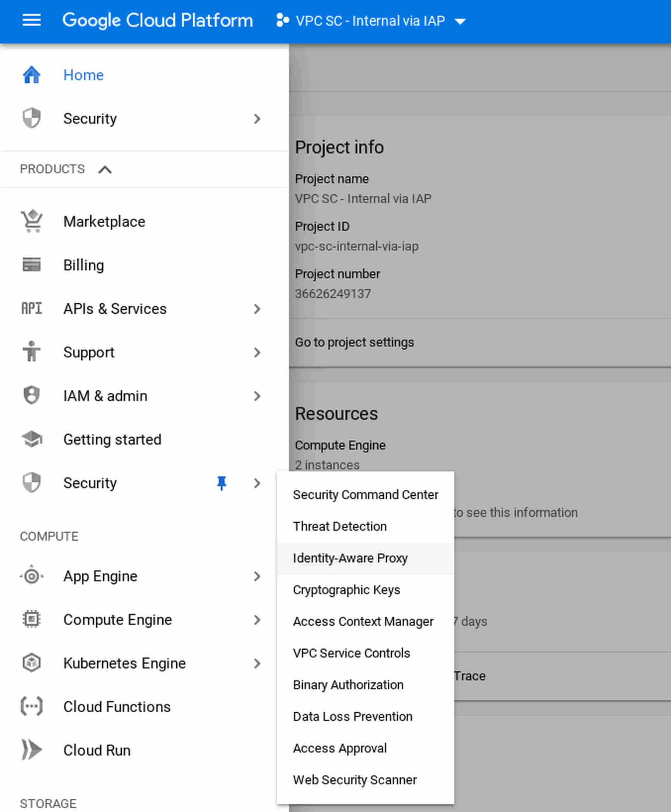Expand the App Engine submenu arrow
The image size is (671, 812).
point(257,576)
